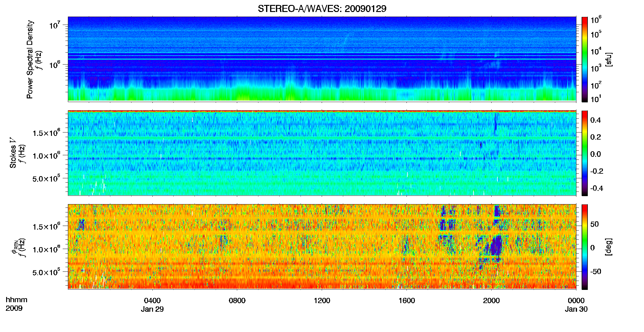Click the "[deg]" unit label
This screenshot has width=644, height=332.
[608, 247]
